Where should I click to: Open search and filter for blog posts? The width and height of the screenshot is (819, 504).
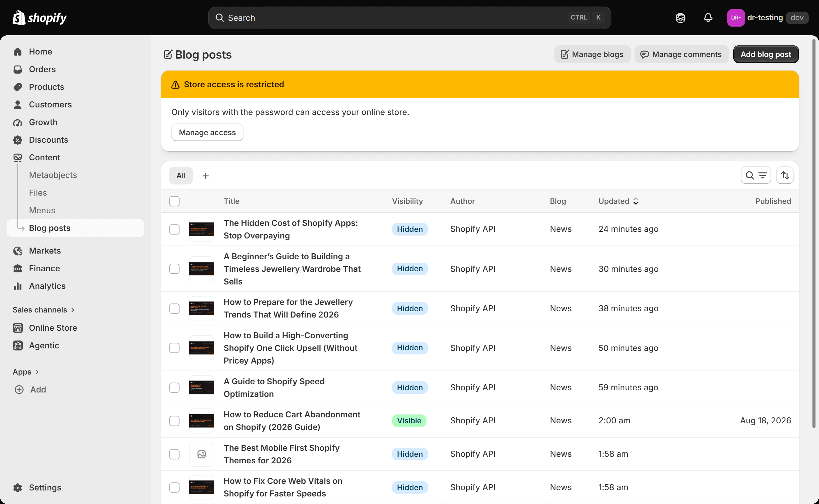[756, 175]
